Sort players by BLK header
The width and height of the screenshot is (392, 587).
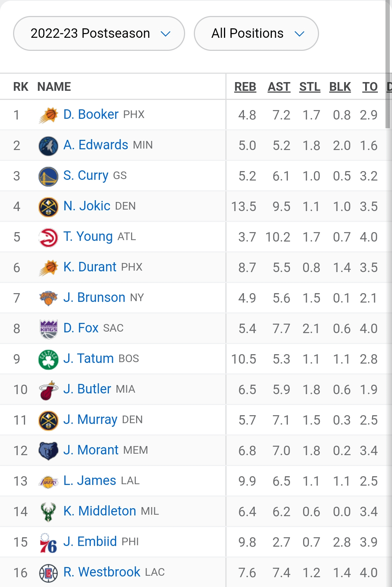[340, 87]
